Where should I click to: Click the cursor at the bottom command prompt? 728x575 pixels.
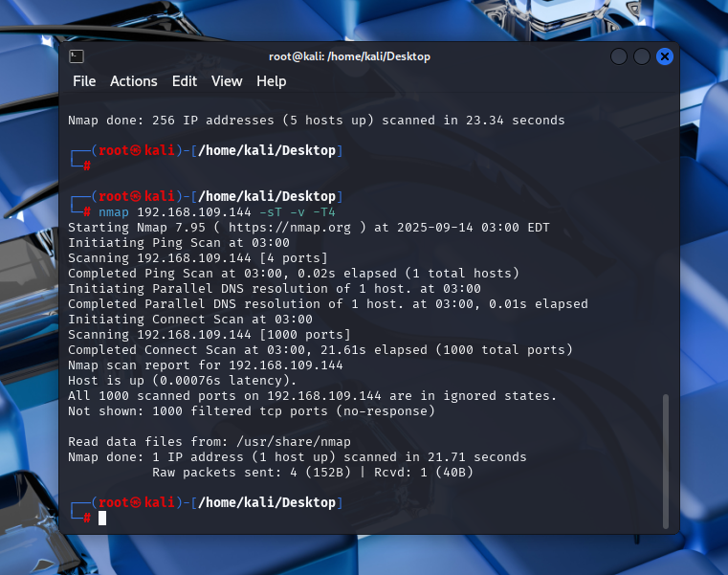click(102, 518)
